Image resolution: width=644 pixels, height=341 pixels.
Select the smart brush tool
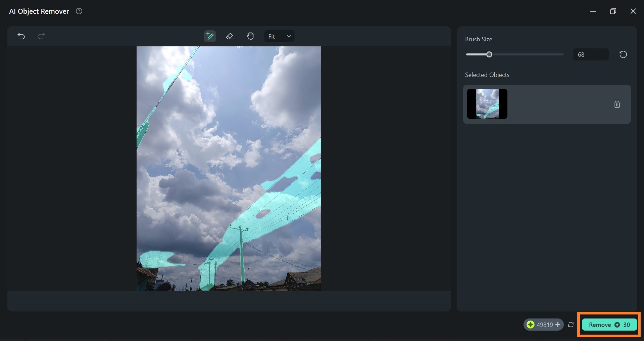(x=210, y=36)
